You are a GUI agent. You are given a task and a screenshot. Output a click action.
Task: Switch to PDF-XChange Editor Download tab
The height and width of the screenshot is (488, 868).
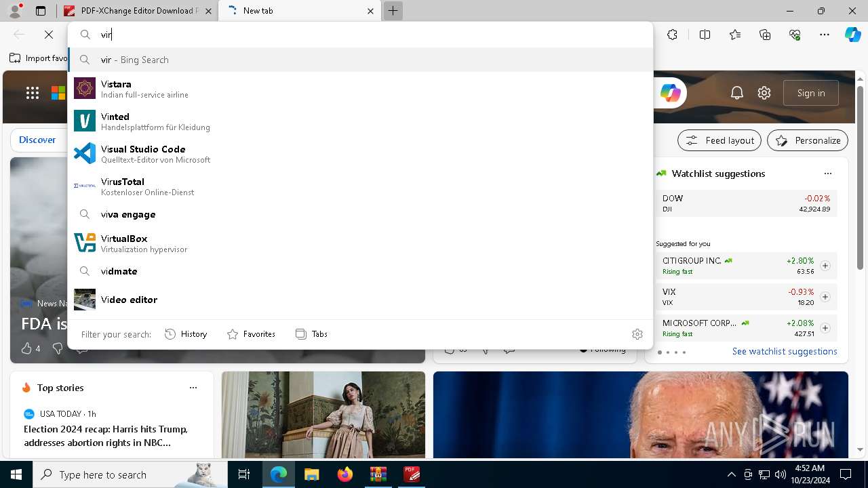click(x=138, y=11)
